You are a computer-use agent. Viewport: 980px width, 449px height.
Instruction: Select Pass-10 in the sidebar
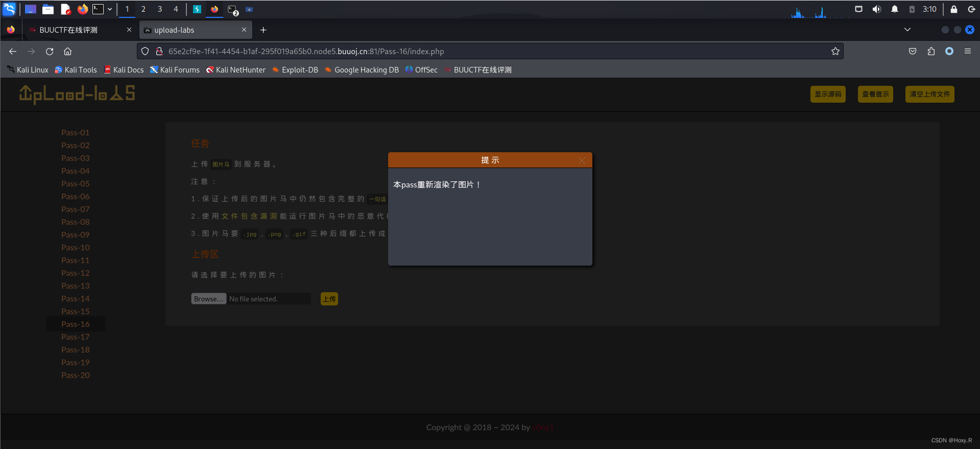click(x=76, y=247)
